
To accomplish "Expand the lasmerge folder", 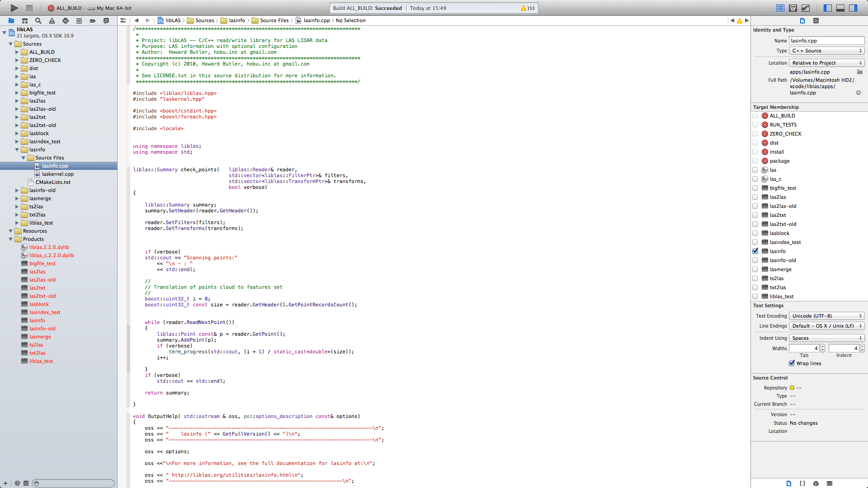I will click(17, 198).
